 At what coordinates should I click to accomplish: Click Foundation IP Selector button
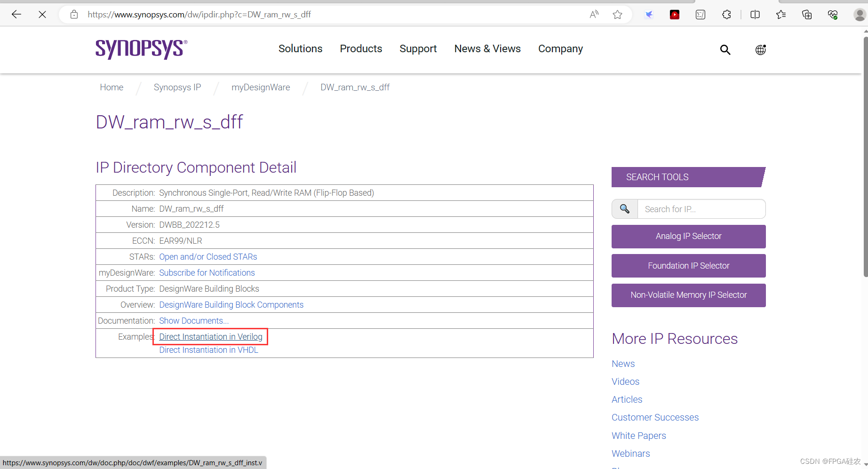pos(688,266)
